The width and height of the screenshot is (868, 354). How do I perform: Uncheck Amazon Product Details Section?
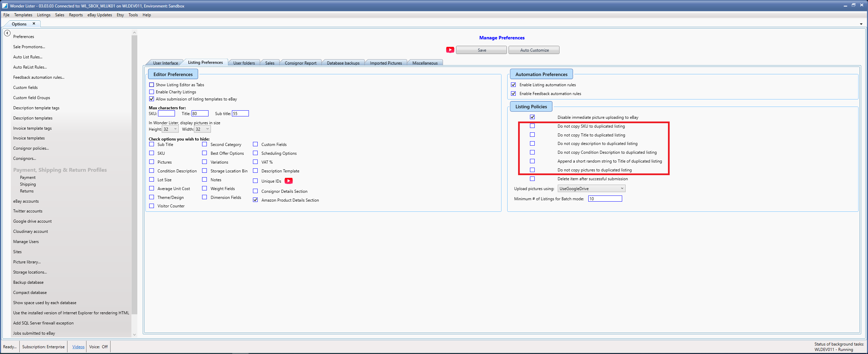coord(255,200)
